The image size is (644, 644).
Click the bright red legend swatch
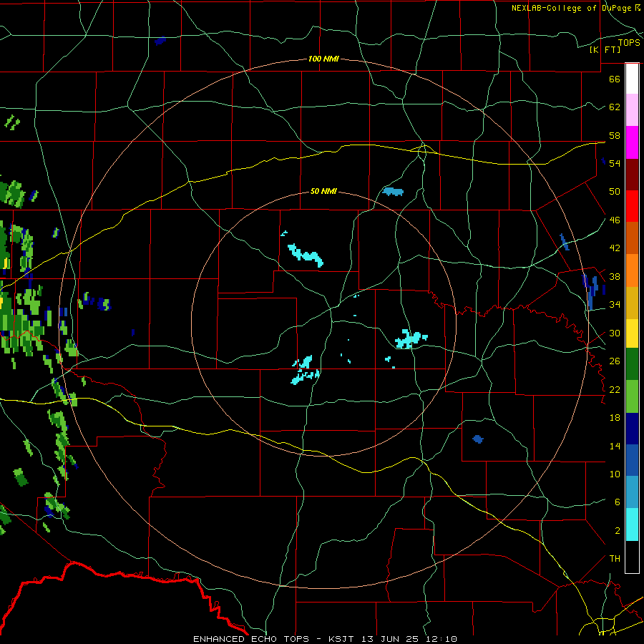click(x=632, y=206)
